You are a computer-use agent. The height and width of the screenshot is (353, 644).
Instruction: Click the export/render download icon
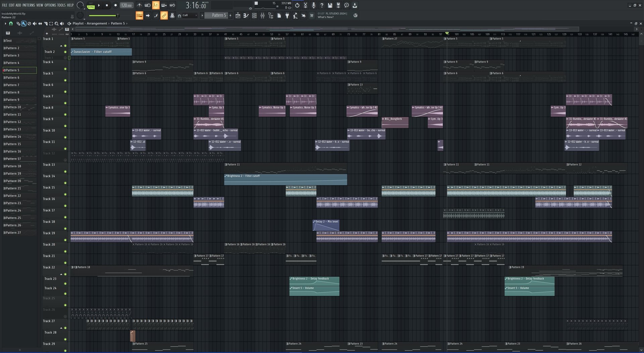355,5
